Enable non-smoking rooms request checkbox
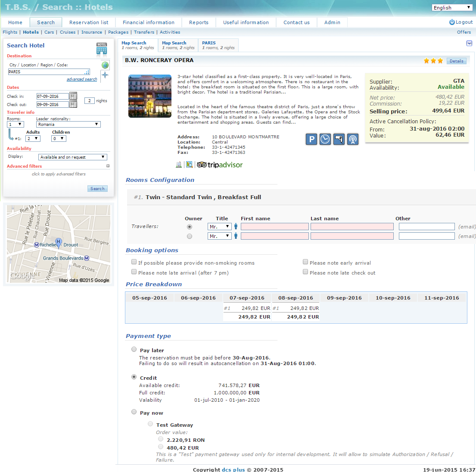The width and height of the screenshot is (476, 472). (134, 262)
